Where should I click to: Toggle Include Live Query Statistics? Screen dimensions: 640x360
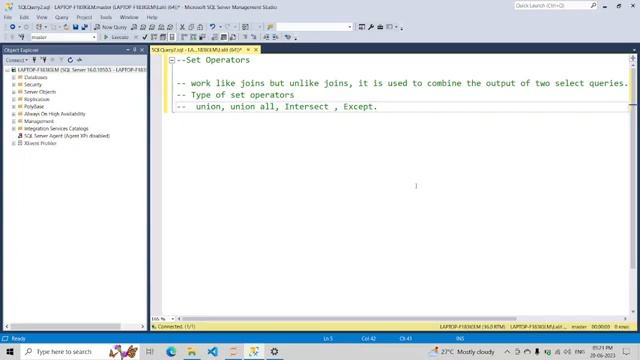point(193,37)
